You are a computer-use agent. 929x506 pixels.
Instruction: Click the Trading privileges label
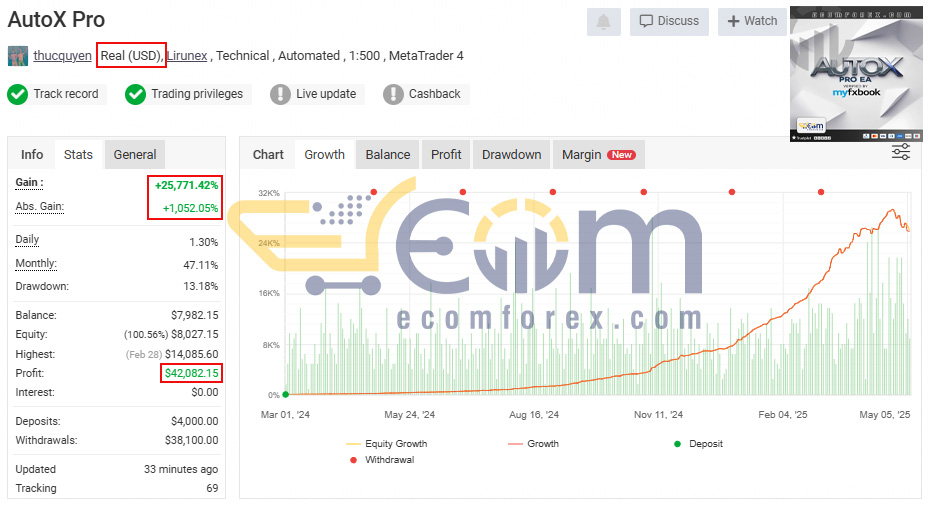click(197, 94)
